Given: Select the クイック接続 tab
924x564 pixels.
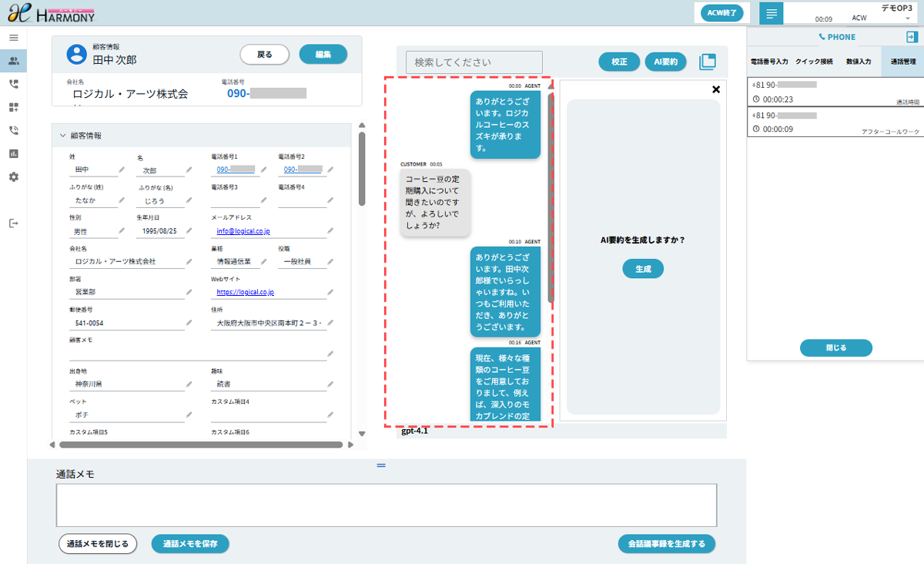Looking at the screenshot, I should [x=813, y=62].
